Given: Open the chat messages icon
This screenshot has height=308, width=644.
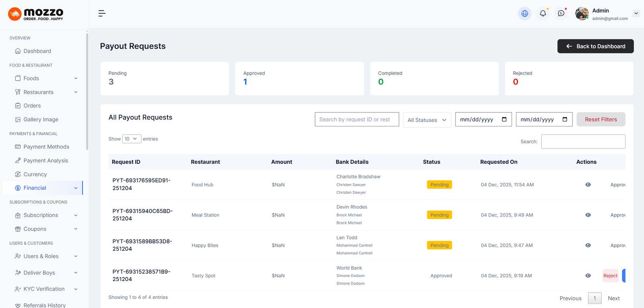Looking at the screenshot, I should [561, 13].
